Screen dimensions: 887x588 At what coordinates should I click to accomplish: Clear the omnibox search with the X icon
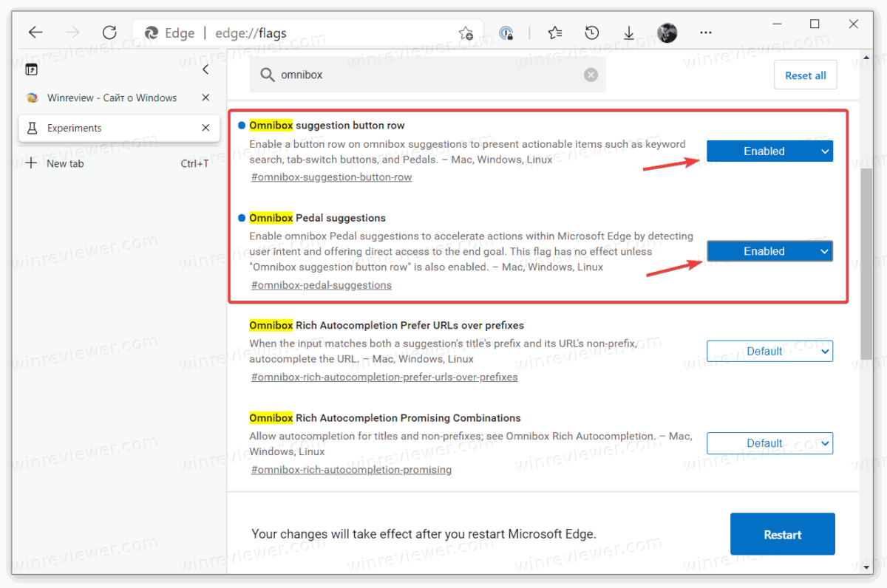[x=591, y=74]
